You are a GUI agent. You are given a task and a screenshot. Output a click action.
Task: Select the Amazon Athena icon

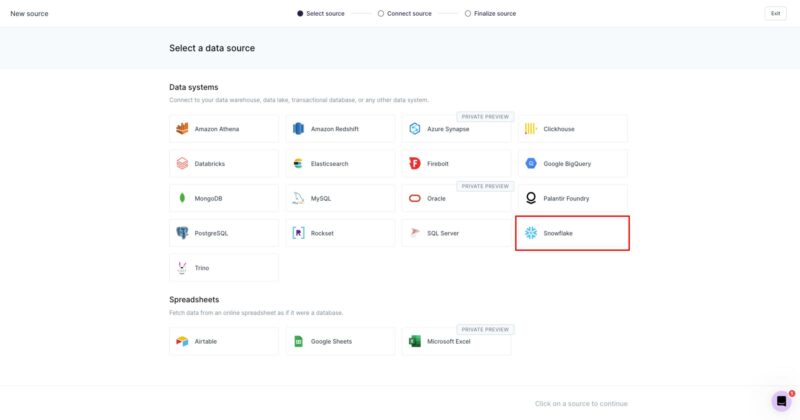(x=182, y=129)
